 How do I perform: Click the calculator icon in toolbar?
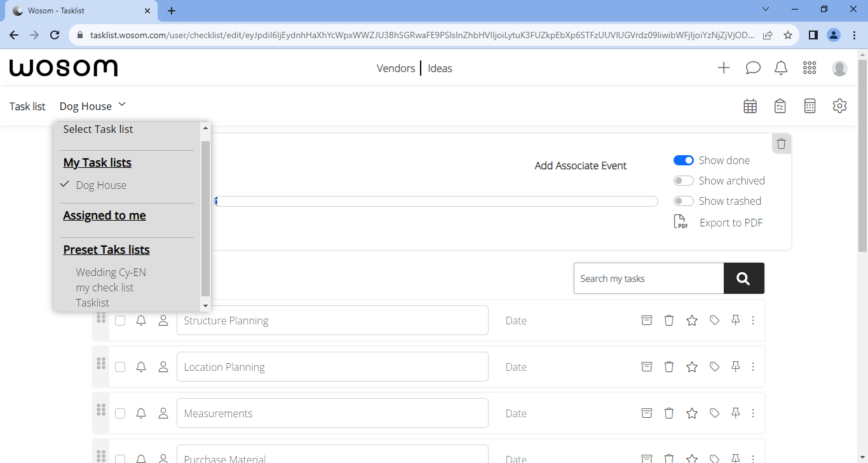(x=810, y=106)
